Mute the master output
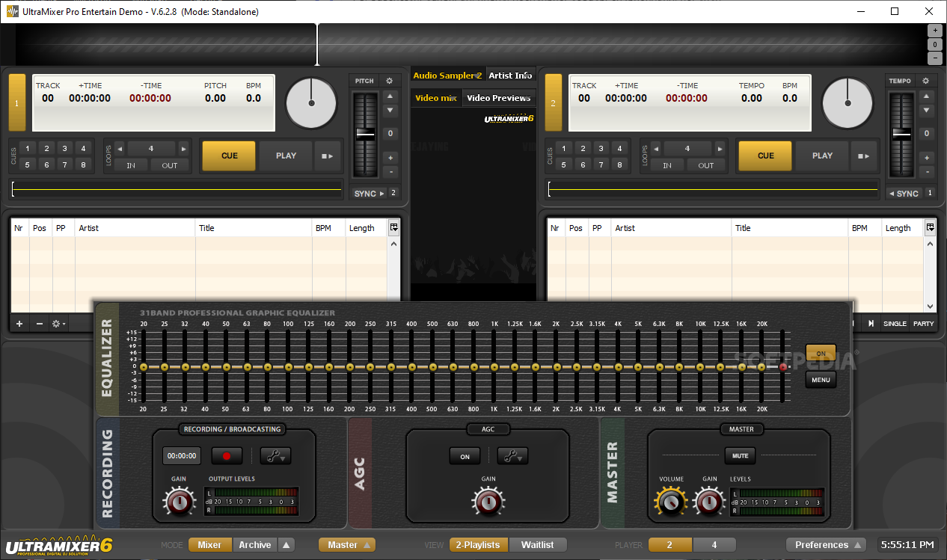This screenshot has height=560, width=947. pyautogui.click(x=740, y=455)
